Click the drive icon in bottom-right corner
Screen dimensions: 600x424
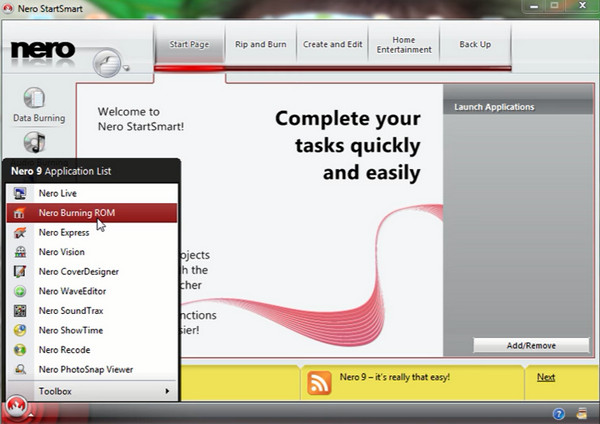pyautogui.click(x=582, y=413)
